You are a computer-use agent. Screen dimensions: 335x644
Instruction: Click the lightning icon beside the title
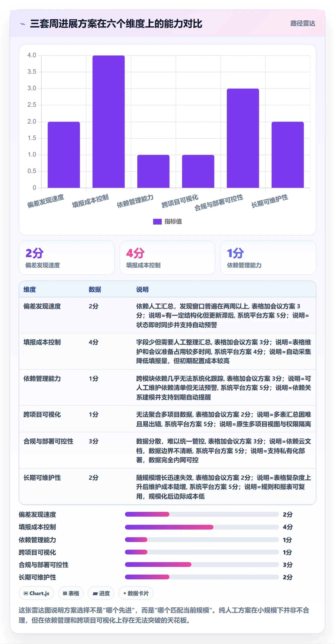[23, 24]
